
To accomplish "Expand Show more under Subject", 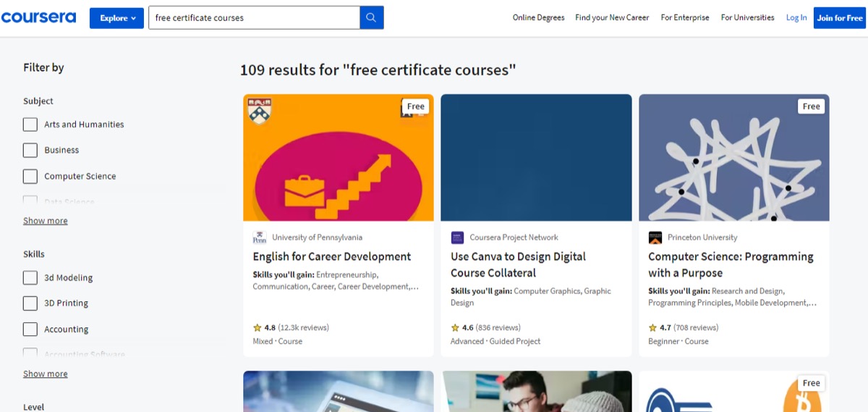I will pos(46,221).
